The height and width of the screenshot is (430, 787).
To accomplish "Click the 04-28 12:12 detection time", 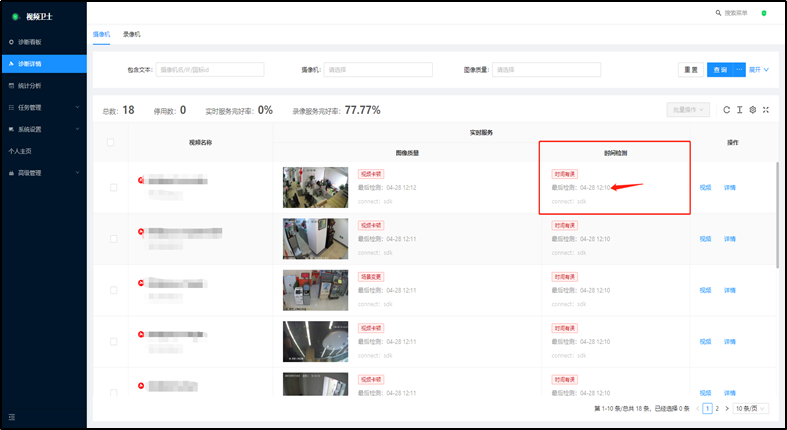I will pyautogui.click(x=401, y=188).
